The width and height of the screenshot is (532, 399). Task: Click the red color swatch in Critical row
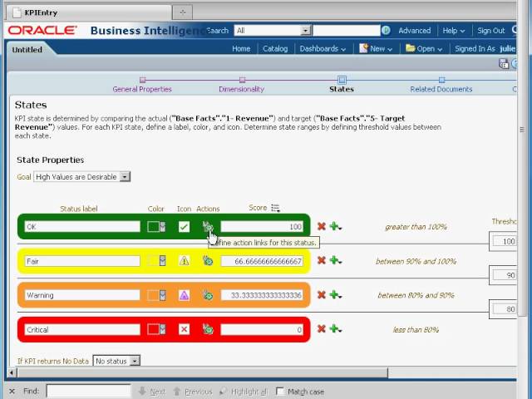click(x=153, y=329)
